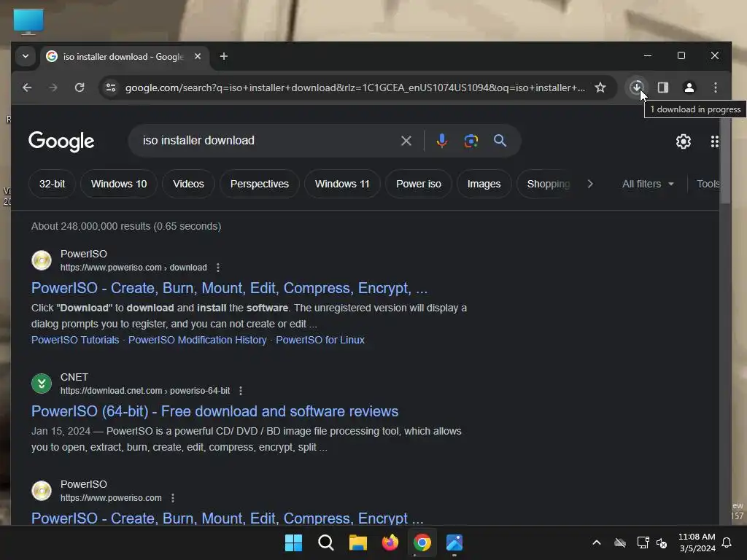
Task: Select the Videos filter chip
Action: [x=188, y=184]
